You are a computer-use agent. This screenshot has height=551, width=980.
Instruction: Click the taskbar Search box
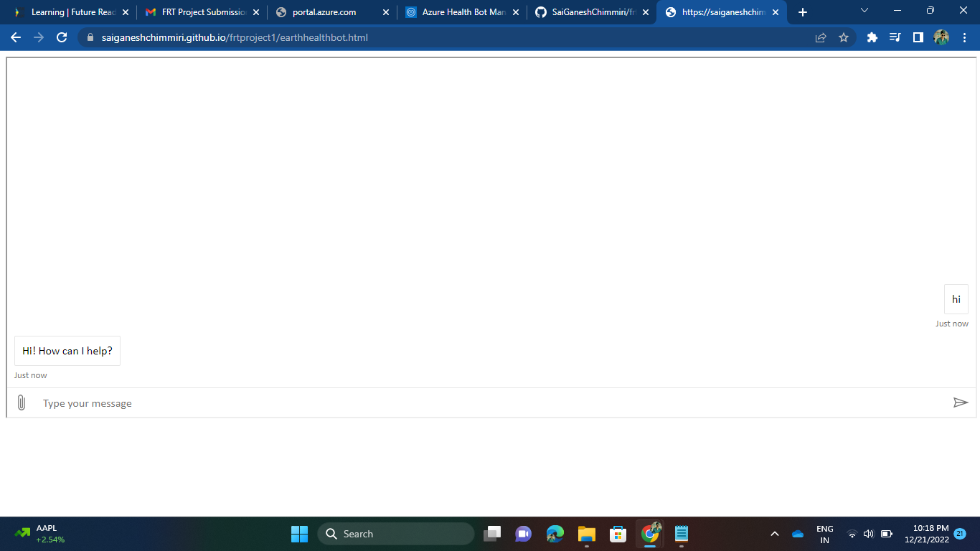point(396,534)
